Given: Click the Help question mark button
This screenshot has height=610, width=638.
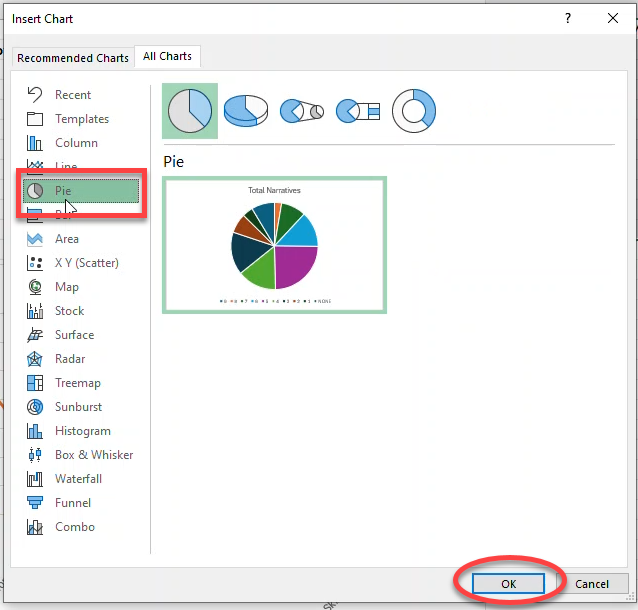Looking at the screenshot, I should (568, 18).
